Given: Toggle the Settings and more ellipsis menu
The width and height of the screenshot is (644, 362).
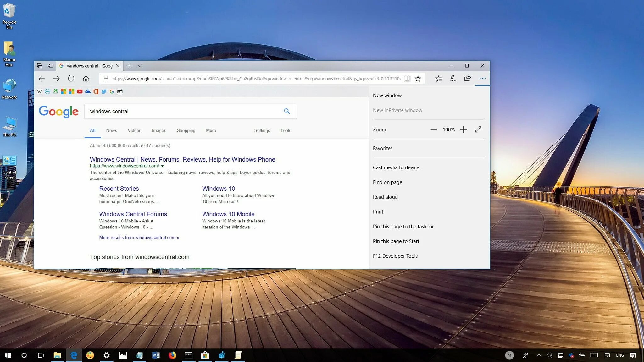Looking at the screenshot, I should [x=482, y=79].
